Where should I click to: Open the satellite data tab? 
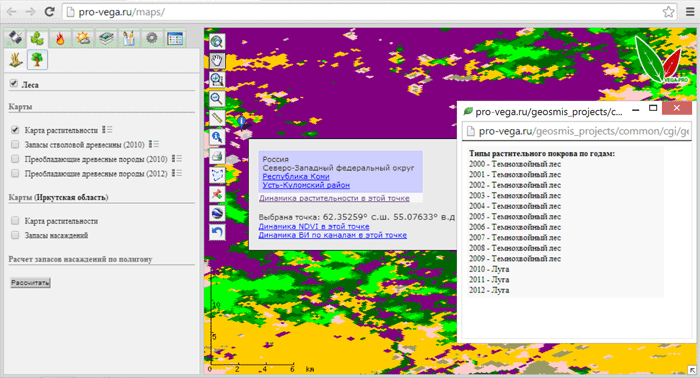coord(14,39)
